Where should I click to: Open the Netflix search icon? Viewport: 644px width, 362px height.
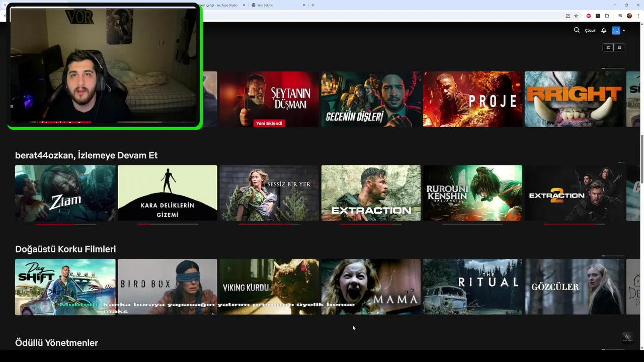[x=577, y=30]
